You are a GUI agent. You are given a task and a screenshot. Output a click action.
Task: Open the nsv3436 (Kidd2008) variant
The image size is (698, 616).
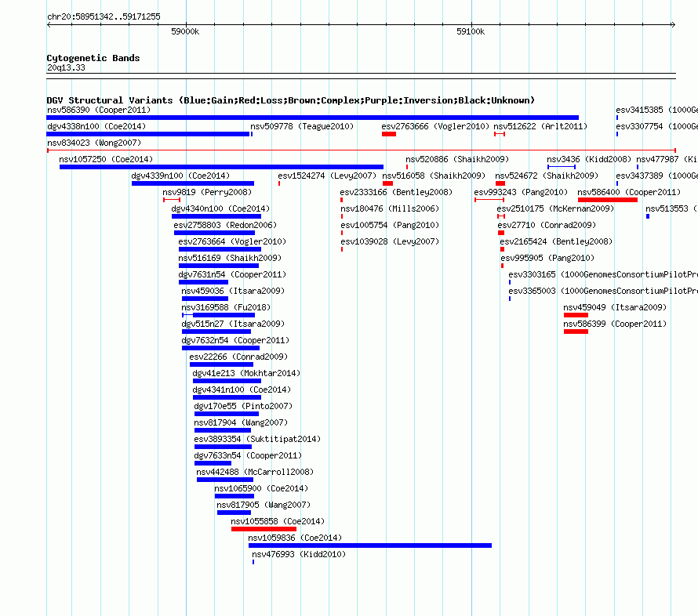[589, 159]
